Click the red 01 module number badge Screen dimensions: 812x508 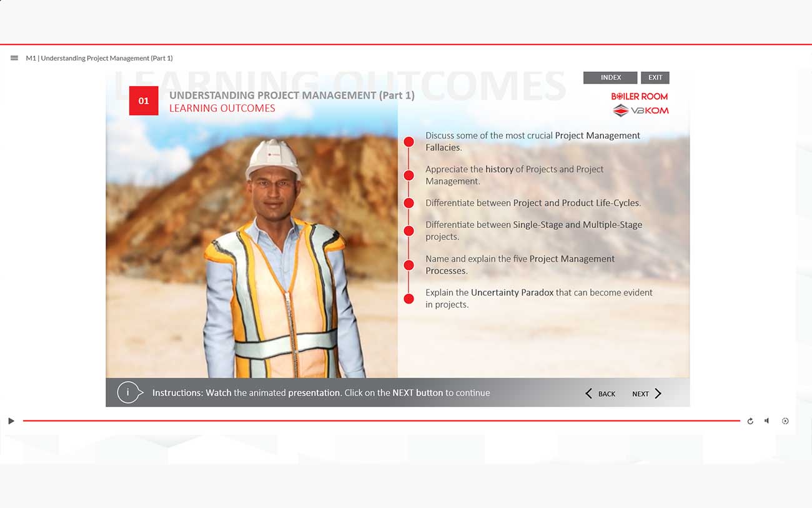click(144, 101)
